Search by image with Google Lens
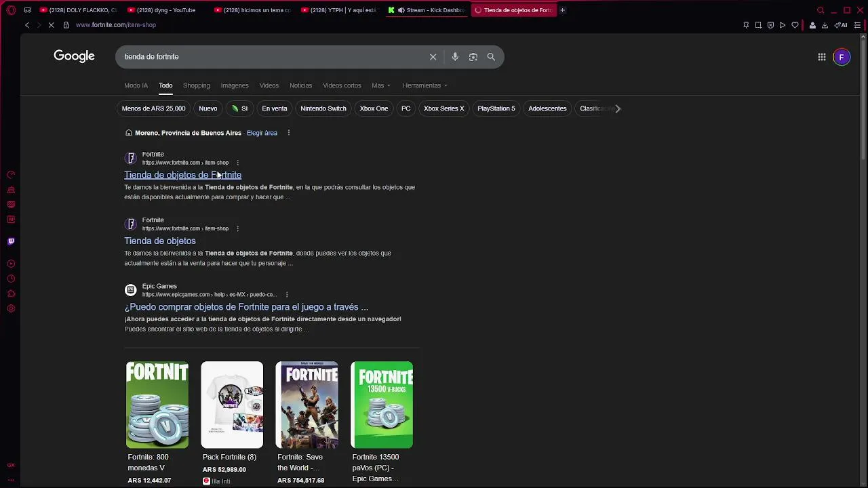 point(473,57)
